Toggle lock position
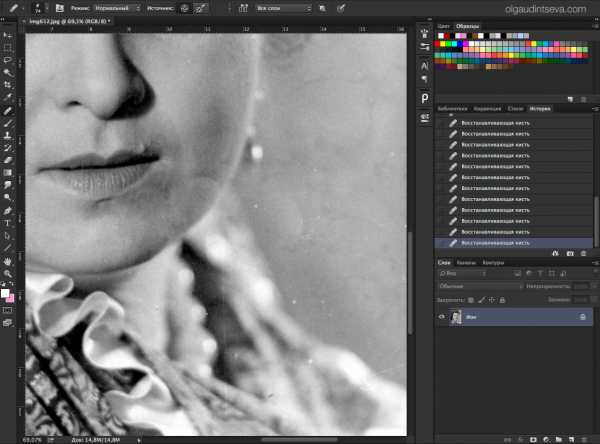 coord(492,300)
